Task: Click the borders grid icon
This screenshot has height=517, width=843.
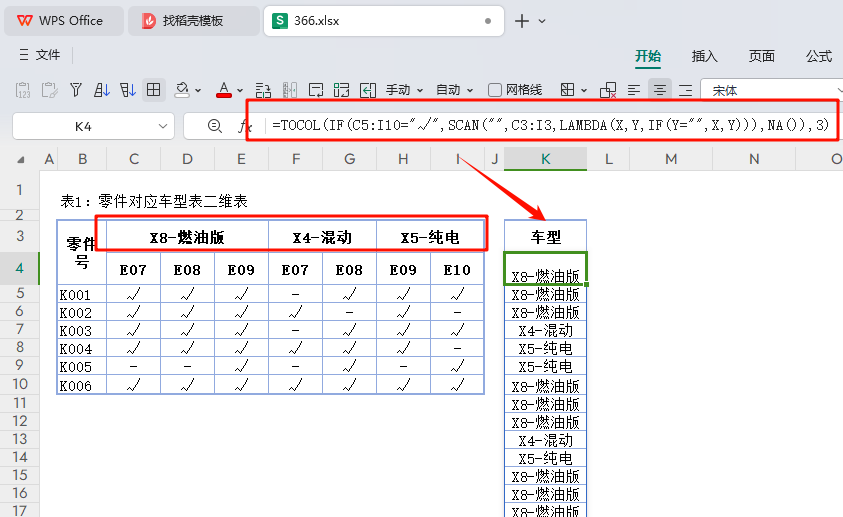Action: tap(154, 90)
